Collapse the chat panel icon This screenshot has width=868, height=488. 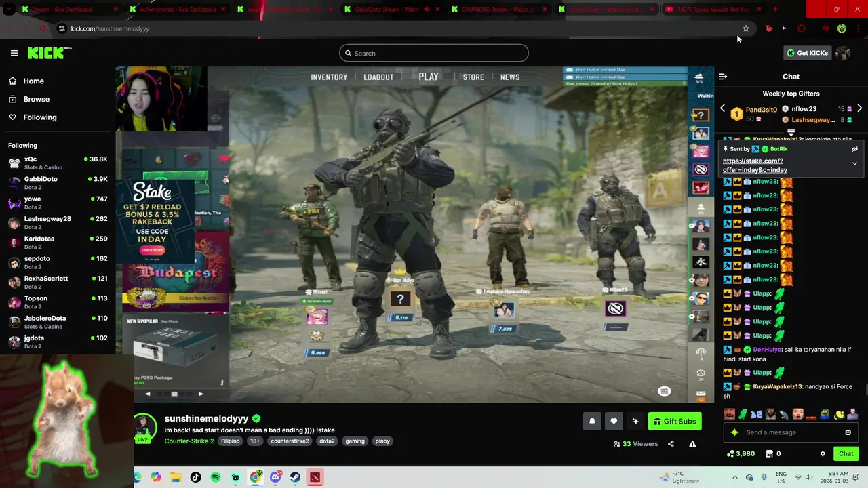tap(723, 77)
